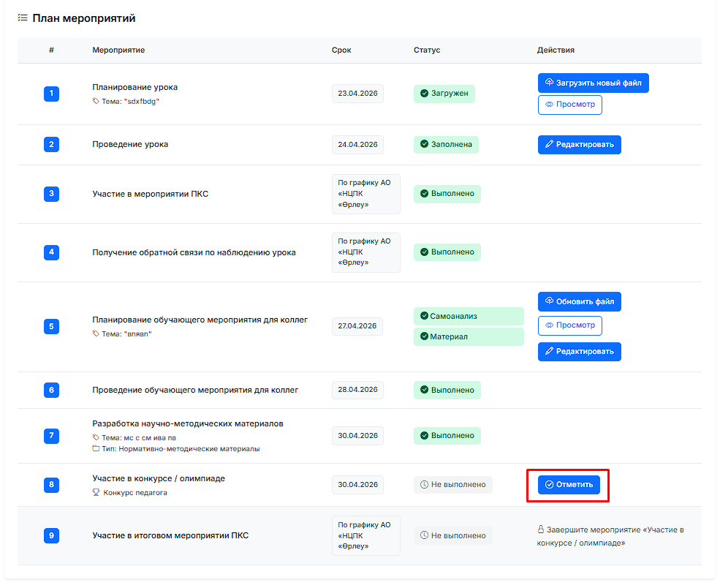
Task: Click the Статус column header
Action: [427, 50]
